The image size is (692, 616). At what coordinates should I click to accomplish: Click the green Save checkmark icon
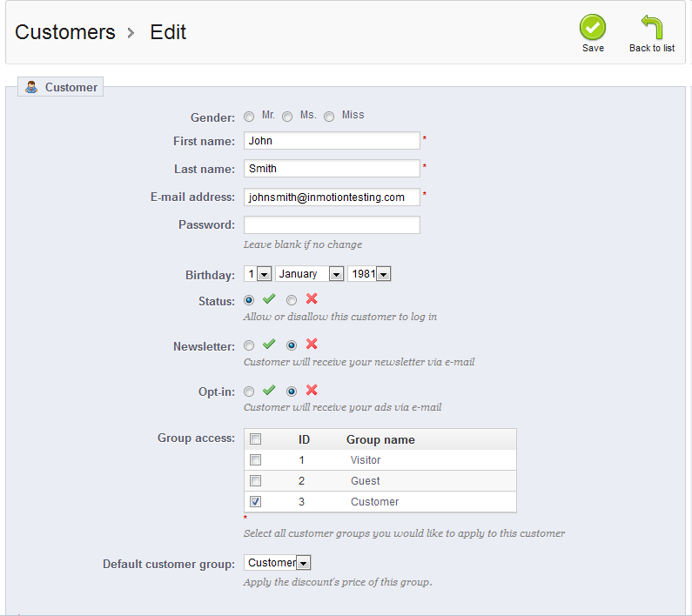(593, 27)
